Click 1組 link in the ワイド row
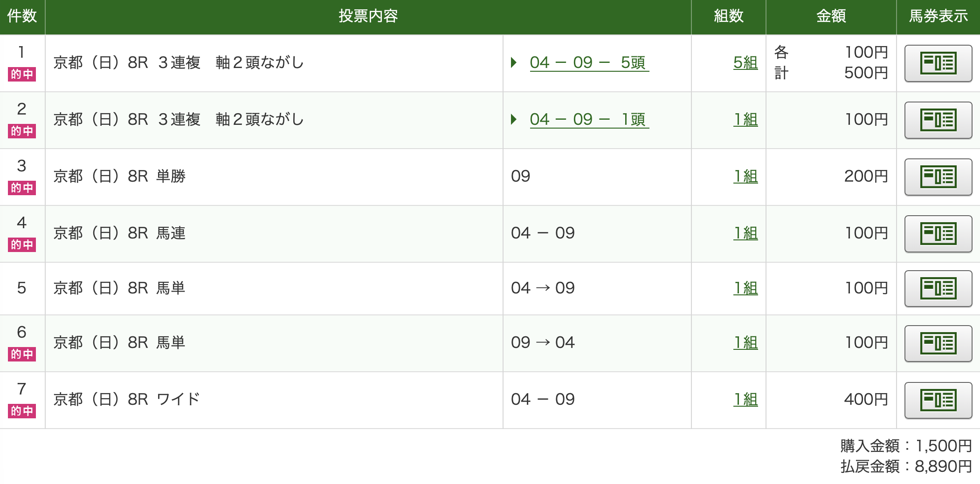The width and height of the screenshot is (980, 484). tap(745, 399)
